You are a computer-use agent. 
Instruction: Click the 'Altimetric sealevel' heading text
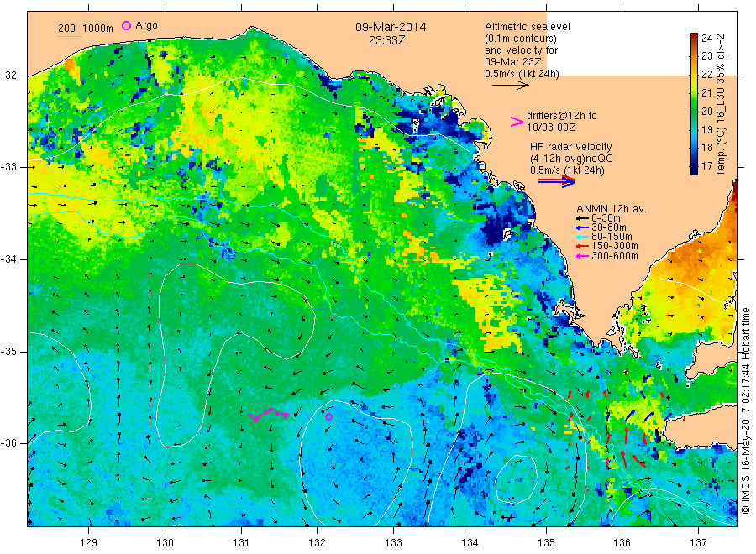coord(528,27)
